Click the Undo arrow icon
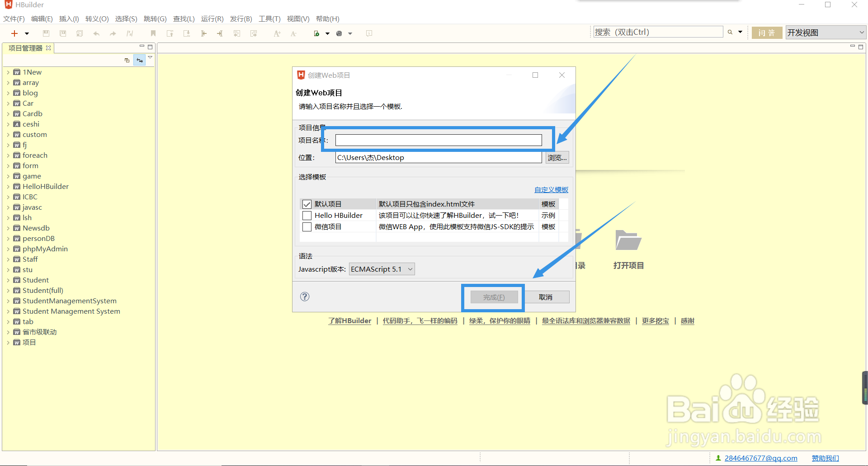 96,33
